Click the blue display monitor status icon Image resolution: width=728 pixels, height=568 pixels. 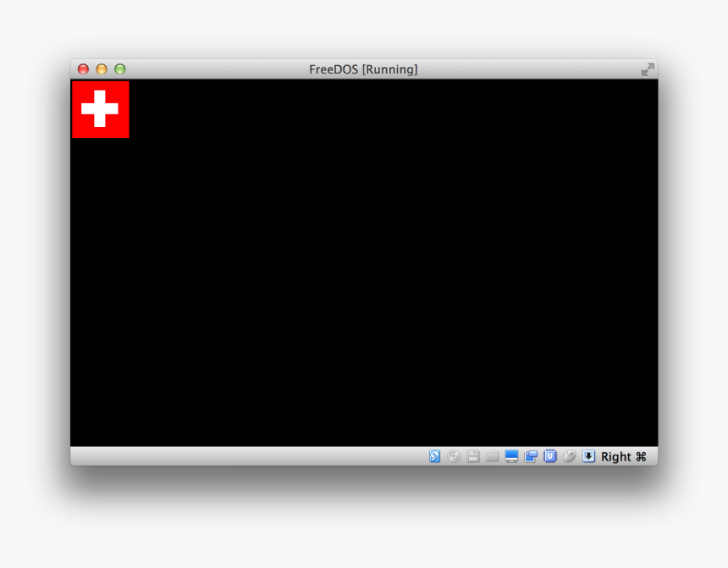pos(511,456)
